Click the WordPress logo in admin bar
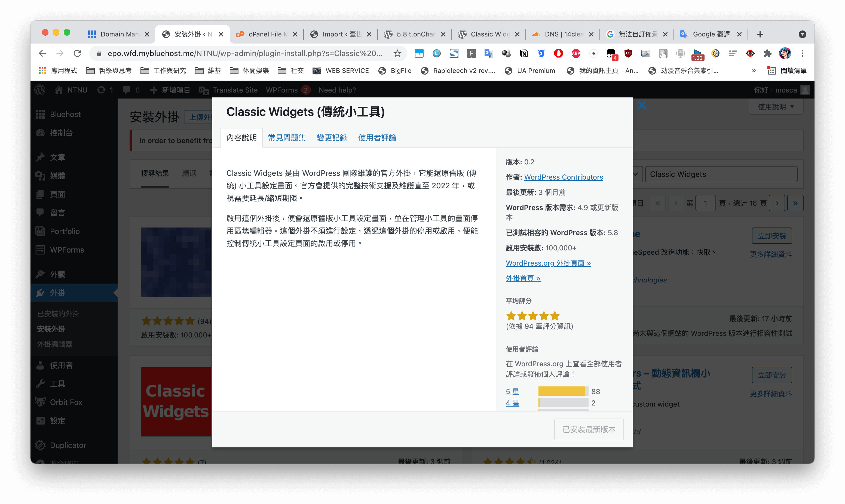 coord(40,90)
